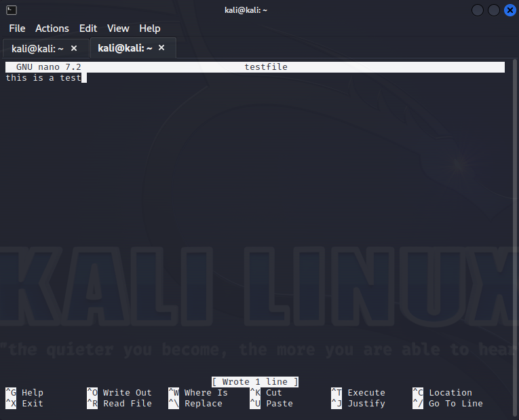Click the ^T Execute shortcut
519x420 pixels.
click(x=358, y=393)
